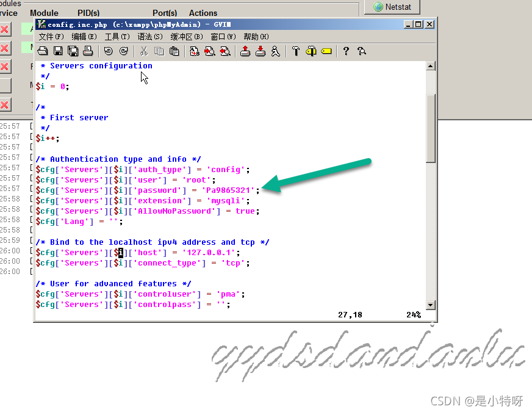Click the '$i = 0;' line
532x412 pixels.
(x=52, y=87)
